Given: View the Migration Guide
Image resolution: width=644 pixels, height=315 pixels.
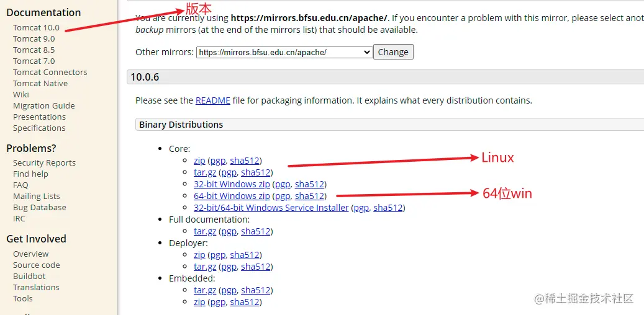Looking at the screenshot, I should point(43,106).
